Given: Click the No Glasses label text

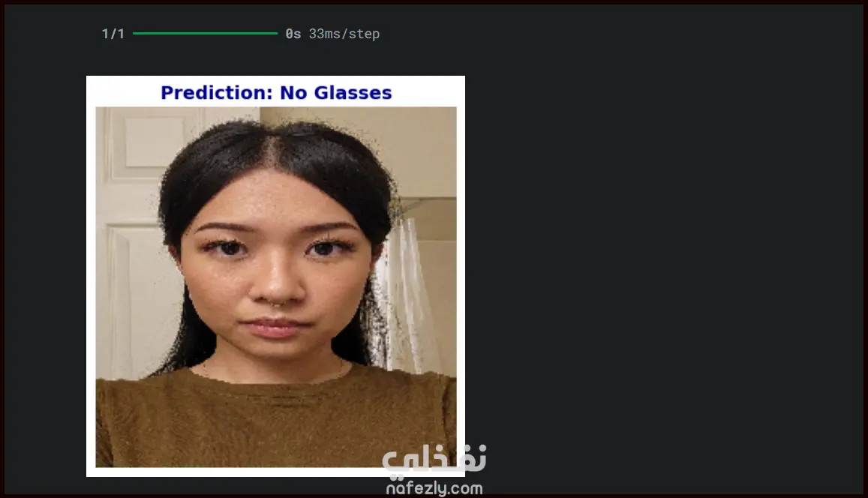Looking at the screenshot, I should coord(336,92).
